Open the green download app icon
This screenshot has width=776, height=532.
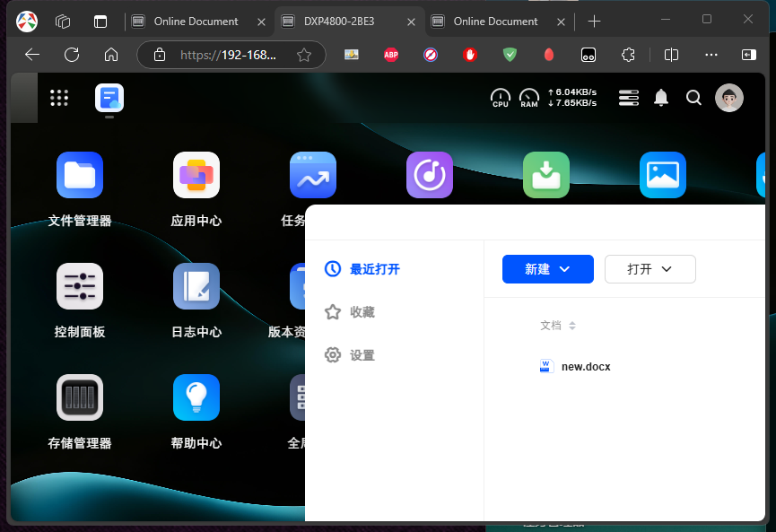click(546, 175)
